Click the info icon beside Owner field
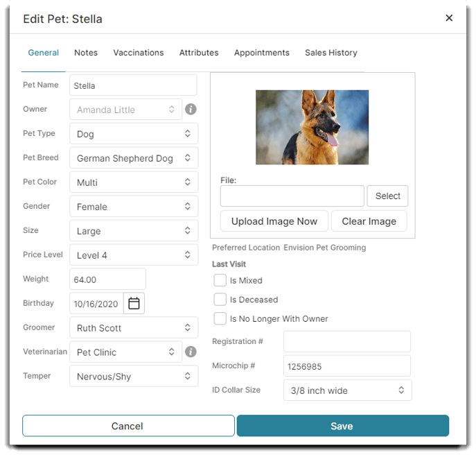This screenshot has height=464, width=476. pyautogui.click(x=191, y=110)
